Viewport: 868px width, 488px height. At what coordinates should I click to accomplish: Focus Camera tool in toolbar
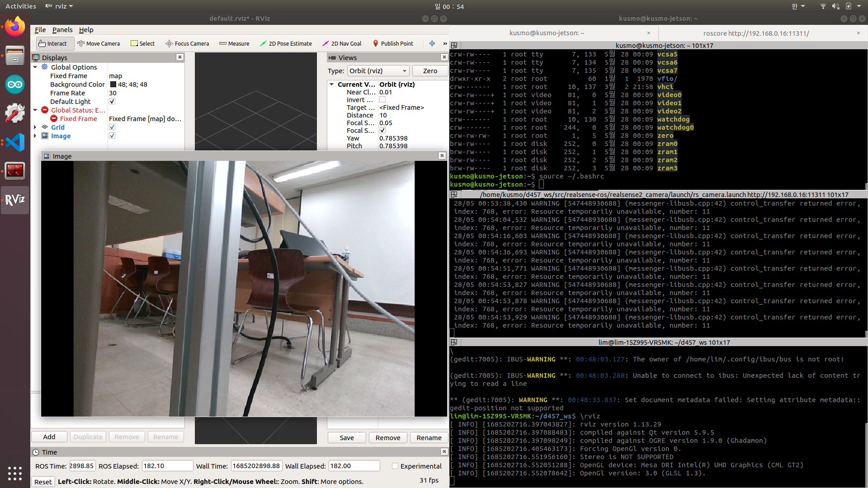point(187,43)
